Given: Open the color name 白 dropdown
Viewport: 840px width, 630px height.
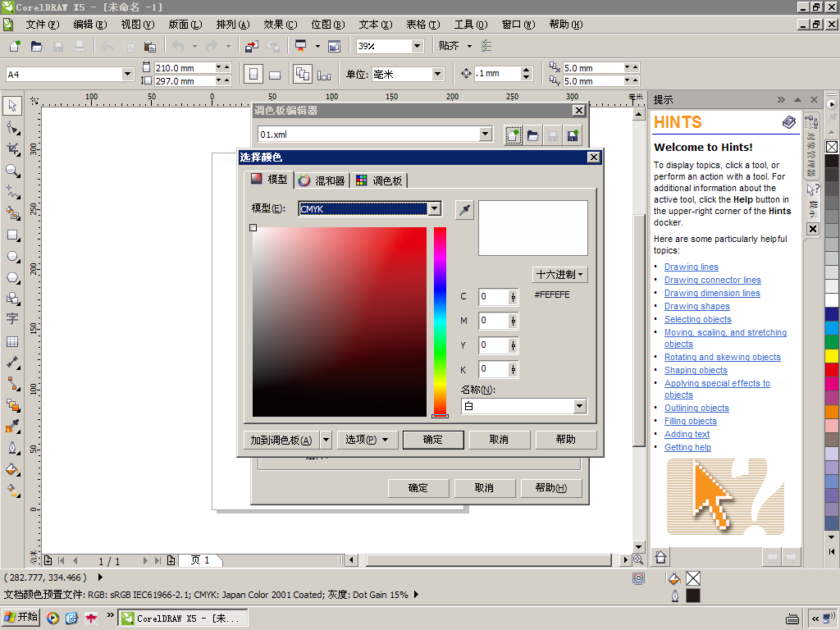Looking at the screenshot, I should coord(579,406).
